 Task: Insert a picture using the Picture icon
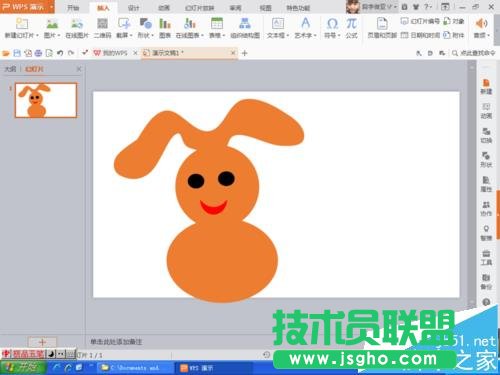tap(52, 23)
